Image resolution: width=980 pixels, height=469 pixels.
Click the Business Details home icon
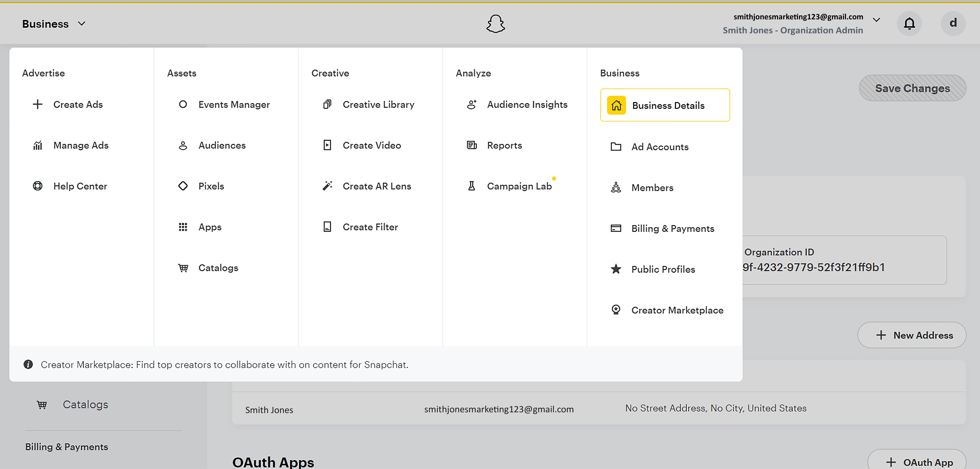pos(616,105)
